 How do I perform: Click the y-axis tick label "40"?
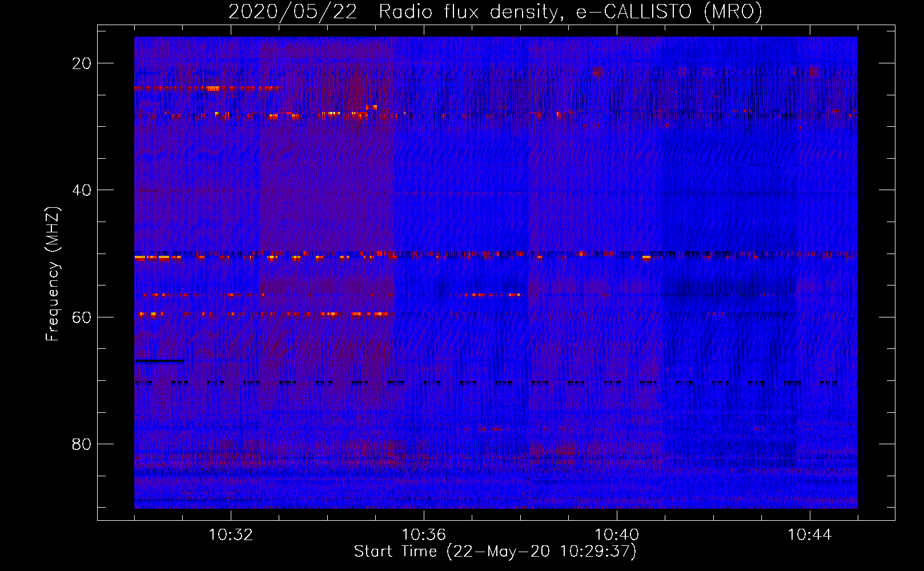coord(82,190)
